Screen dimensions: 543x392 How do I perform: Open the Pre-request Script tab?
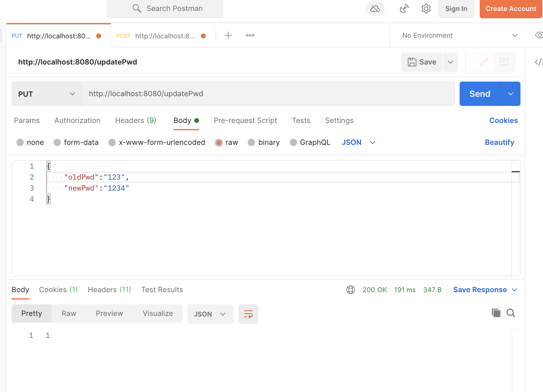[x=245, y=121]
